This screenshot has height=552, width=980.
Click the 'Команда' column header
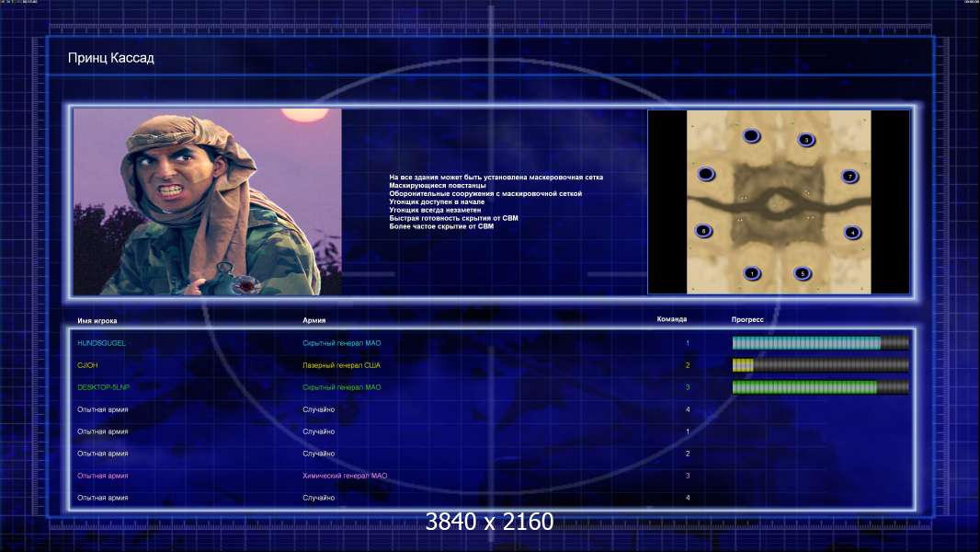(672, 319)
